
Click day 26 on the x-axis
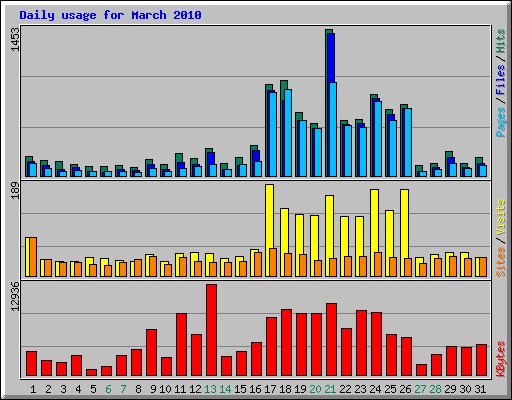click(x=405, y=389)
